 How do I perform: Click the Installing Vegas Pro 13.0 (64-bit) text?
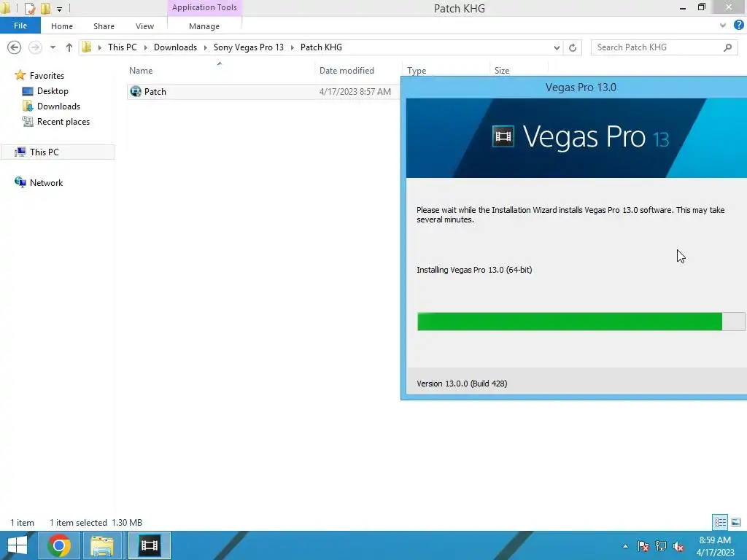474,270
